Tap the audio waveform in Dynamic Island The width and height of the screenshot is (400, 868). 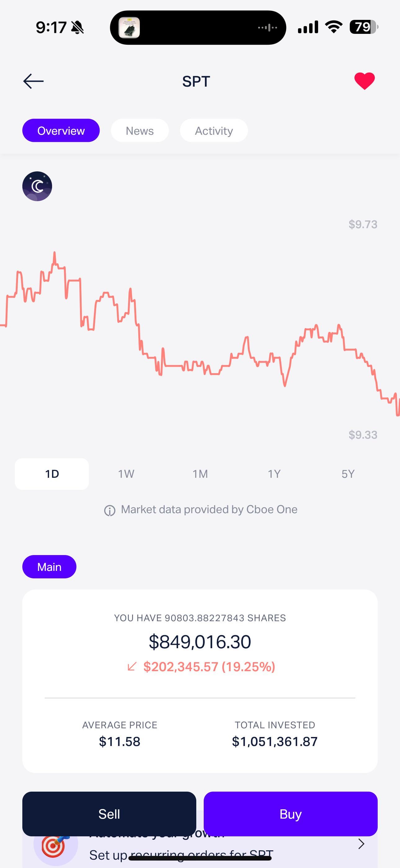click(x=268, y=28)
